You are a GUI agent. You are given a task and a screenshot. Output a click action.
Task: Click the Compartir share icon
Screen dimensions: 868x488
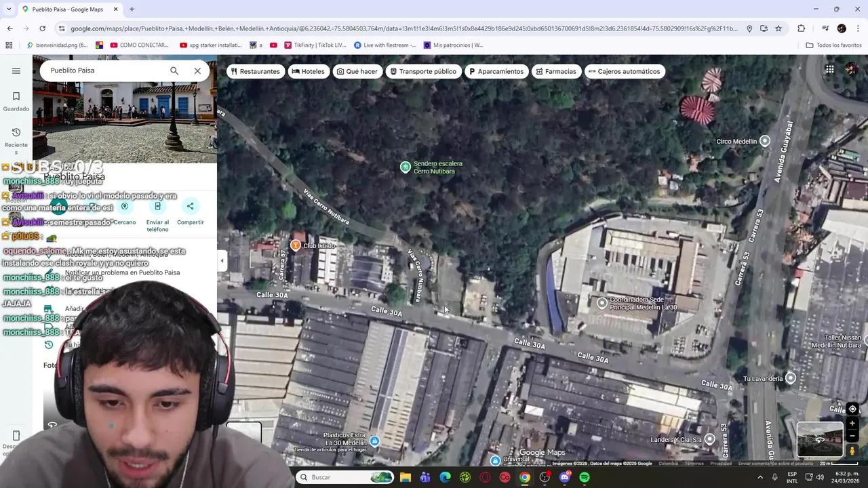point(190,207)
